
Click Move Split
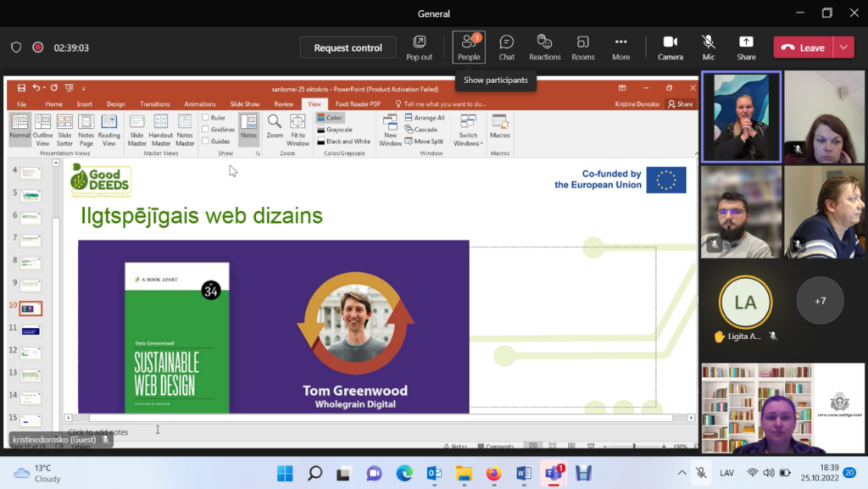pyautogui.click(x=424, y=141)
